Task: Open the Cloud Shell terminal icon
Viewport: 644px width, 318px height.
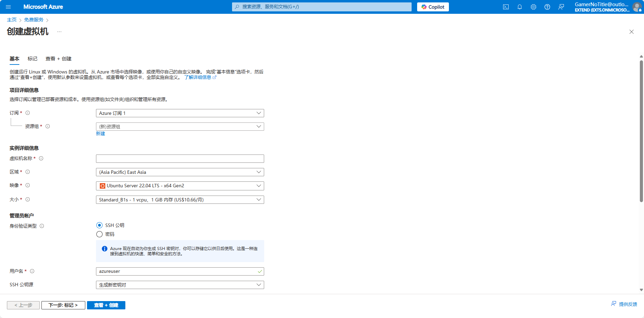Action: click(506, 7)
